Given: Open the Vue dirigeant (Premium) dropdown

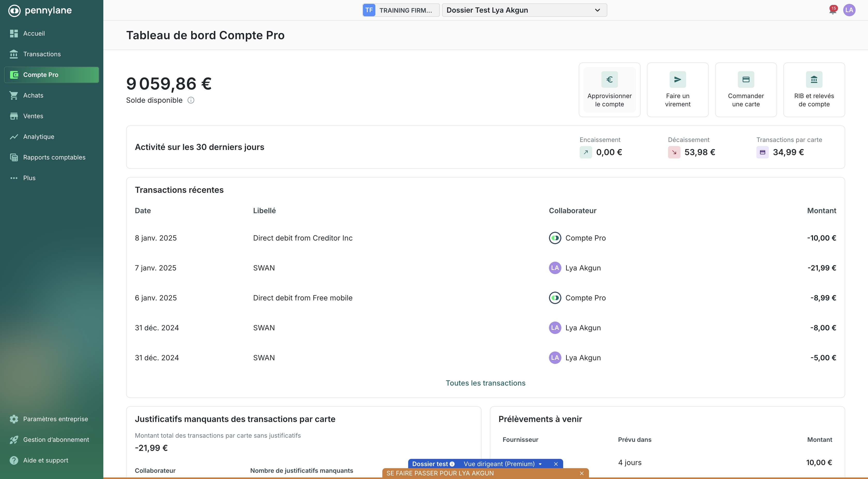Looking at the screenshot, I should point(502,464).
